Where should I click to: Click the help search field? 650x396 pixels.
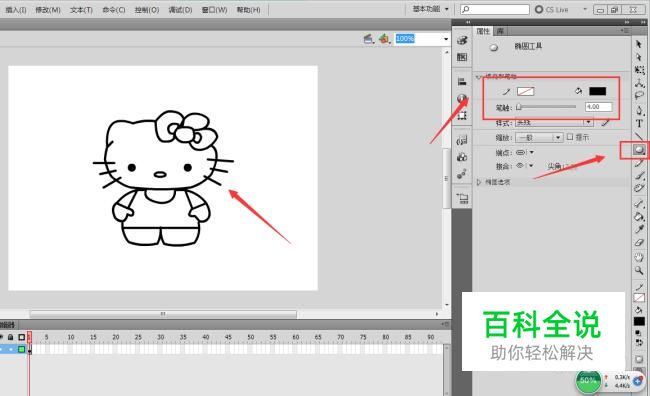click(495, 9)
